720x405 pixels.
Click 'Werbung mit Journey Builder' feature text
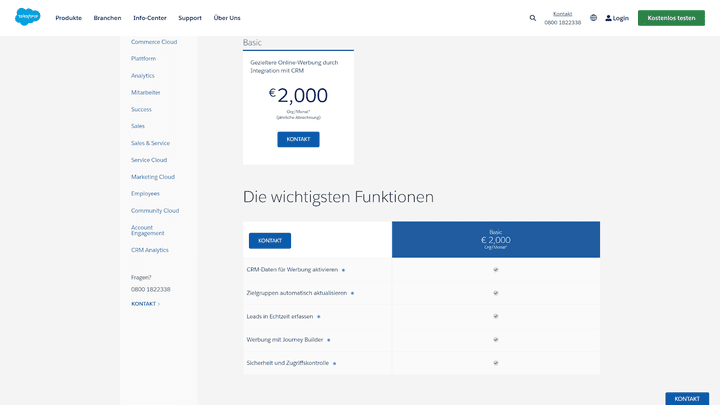coord(285,340)
